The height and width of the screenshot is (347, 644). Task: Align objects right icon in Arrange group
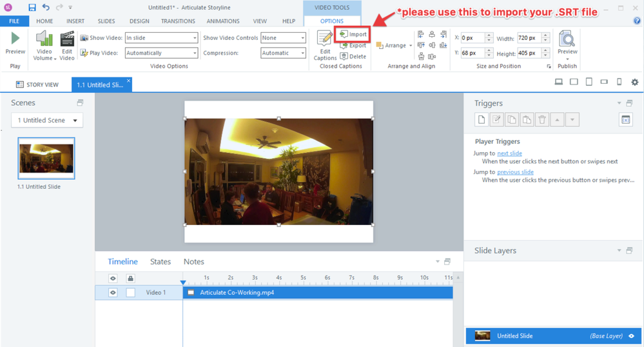(x=443, y=34)
